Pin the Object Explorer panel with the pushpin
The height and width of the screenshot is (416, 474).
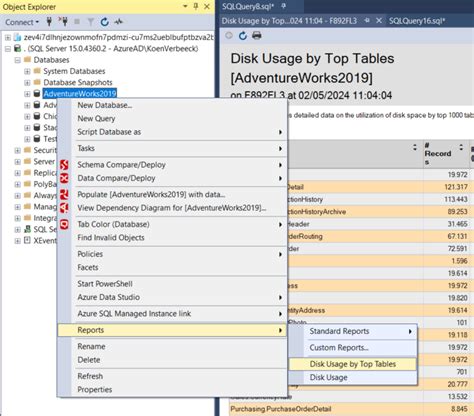[196, 6]
